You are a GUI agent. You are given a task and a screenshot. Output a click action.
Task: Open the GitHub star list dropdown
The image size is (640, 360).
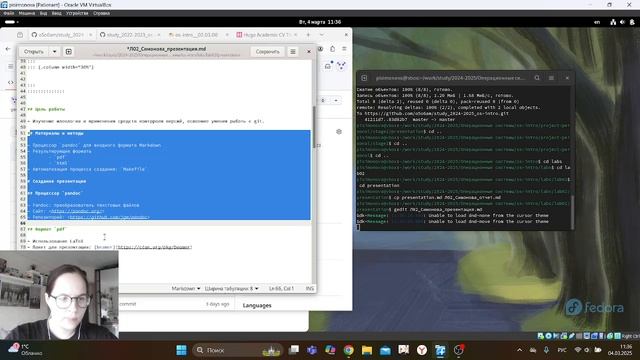336,100
